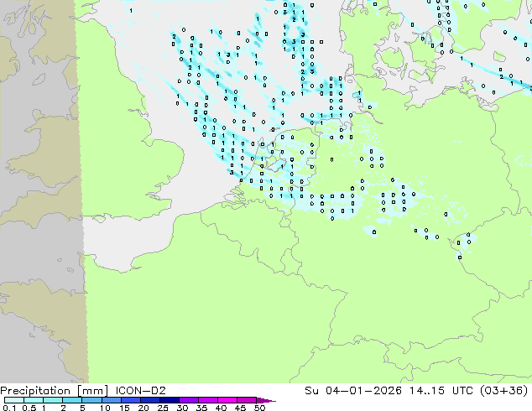Select the 40–45 mm magenta legend swatch
The image size is (532, 411).
pyautogui.click(x=227, y=400)
